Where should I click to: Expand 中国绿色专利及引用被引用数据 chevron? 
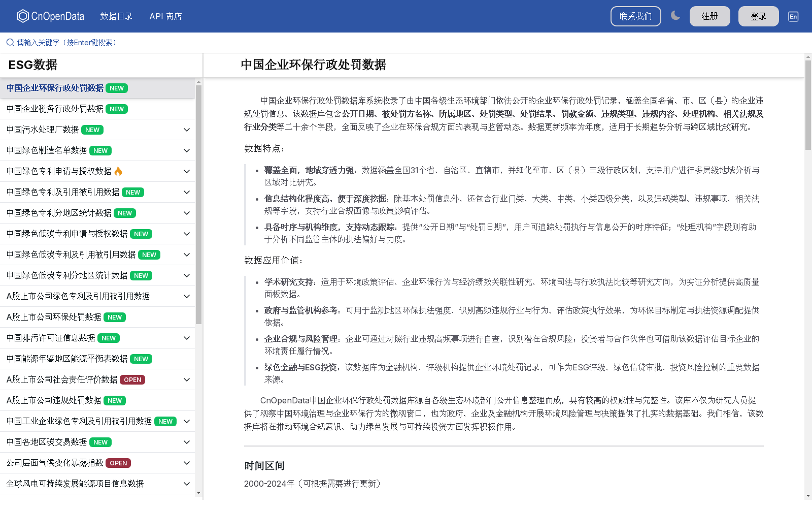187,192
